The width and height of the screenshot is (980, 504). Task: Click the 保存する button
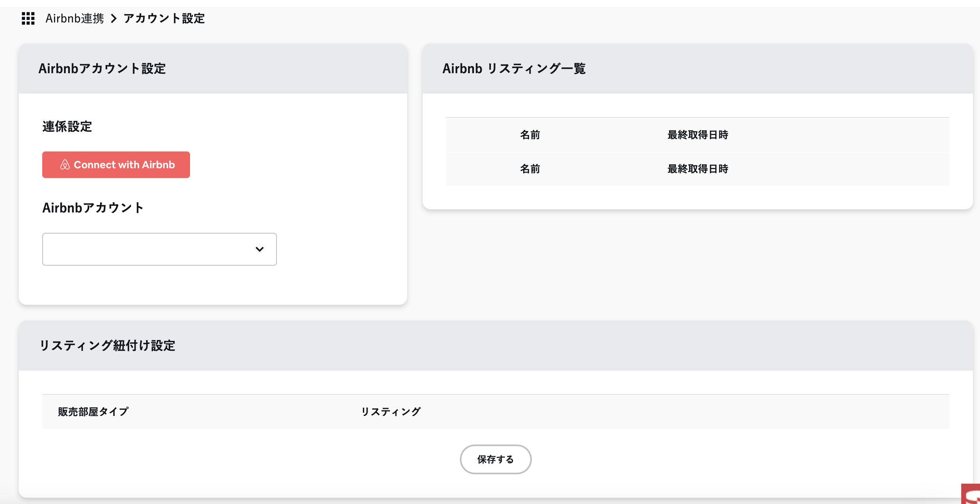495,459
